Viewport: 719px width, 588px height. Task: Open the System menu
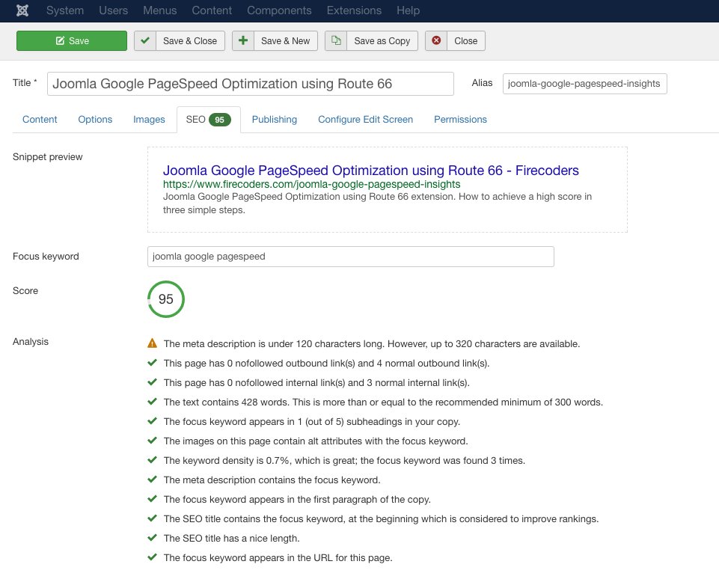(65, 10)
